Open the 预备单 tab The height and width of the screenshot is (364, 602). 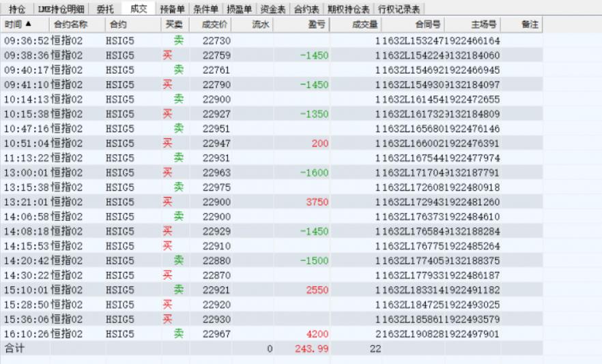(172, 10)
